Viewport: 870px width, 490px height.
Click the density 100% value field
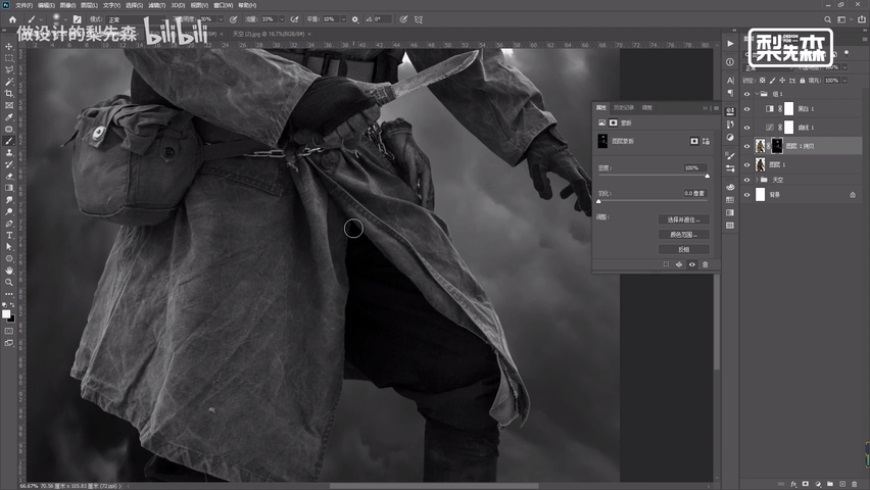click(694, 168)
